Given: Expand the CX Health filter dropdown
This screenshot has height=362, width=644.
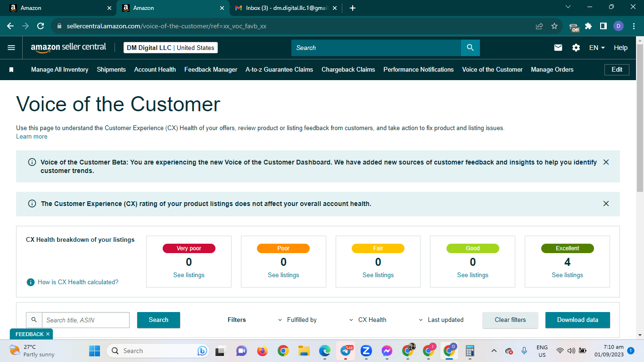Looking at the screenshot, I should 368,320.
